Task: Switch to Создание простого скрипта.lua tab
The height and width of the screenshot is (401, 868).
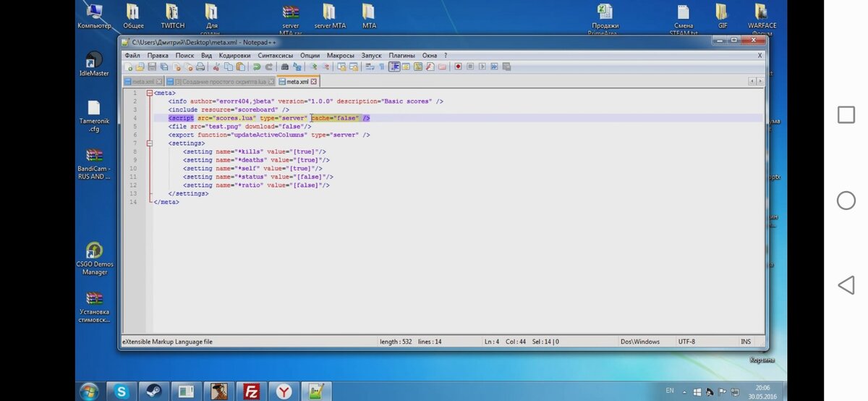Action: tap(219, 82)
